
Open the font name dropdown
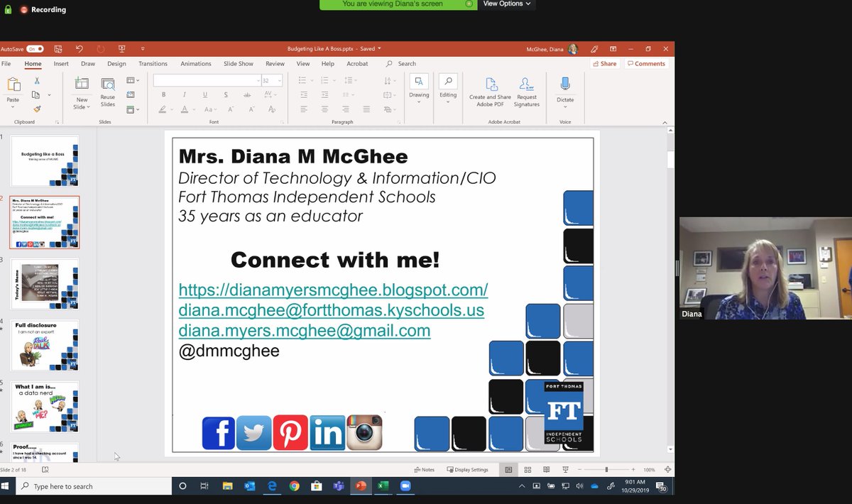click(x=258, y=81)
